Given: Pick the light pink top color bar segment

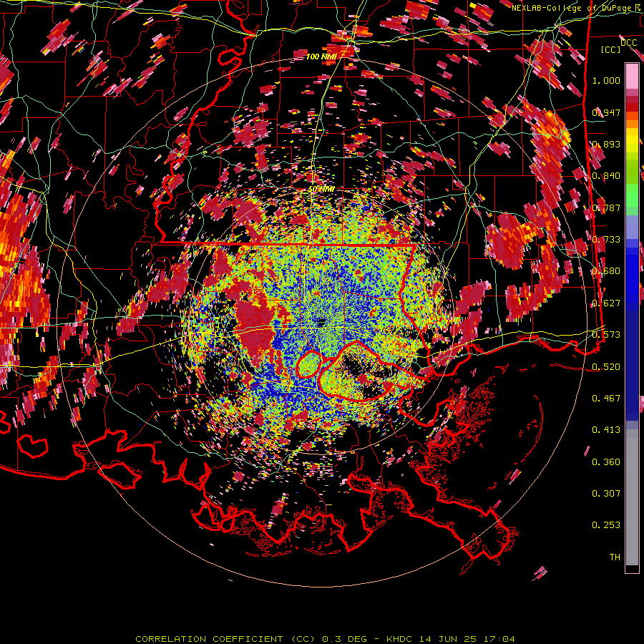Looking at the screenshot, I should [x=632, y=77].
